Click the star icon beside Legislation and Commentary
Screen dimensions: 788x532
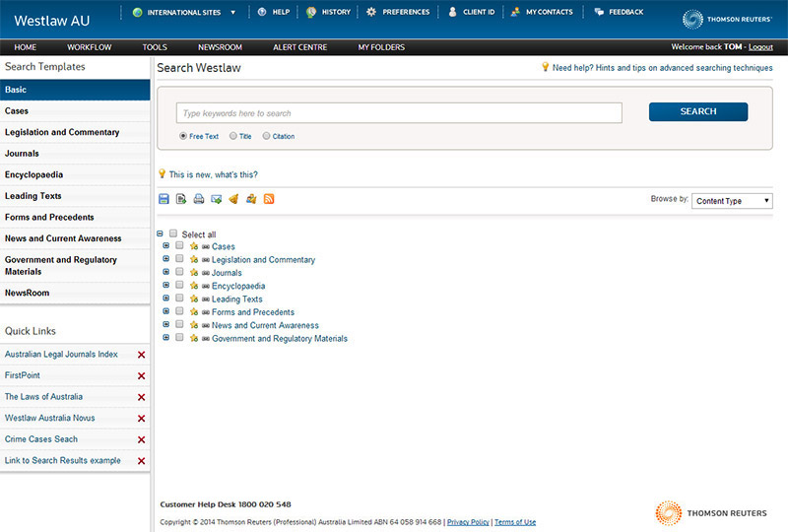(x=194, y=259)
